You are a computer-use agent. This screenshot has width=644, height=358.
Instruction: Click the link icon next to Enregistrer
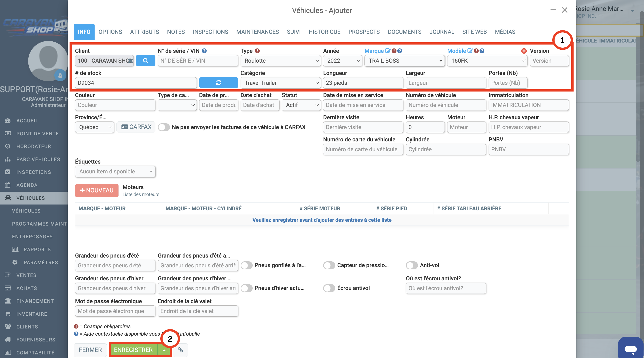pyautogui.click(x=180, y=350)
